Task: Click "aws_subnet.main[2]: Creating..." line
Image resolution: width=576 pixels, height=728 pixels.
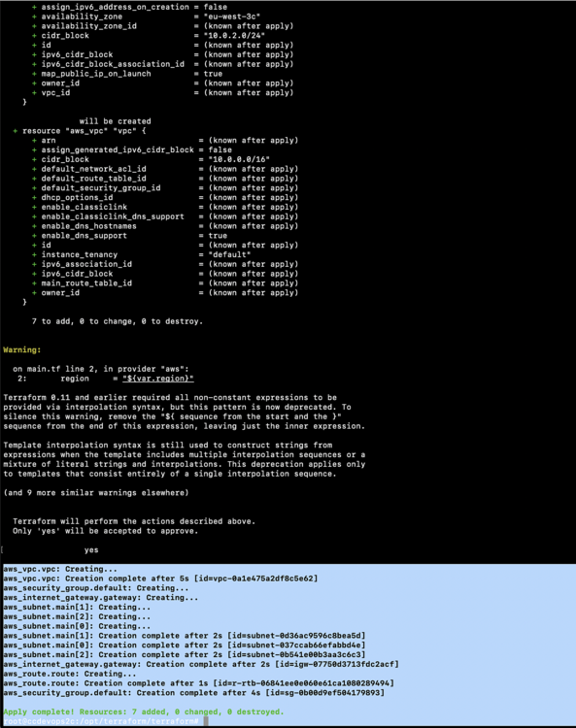Action: (77, 616)
